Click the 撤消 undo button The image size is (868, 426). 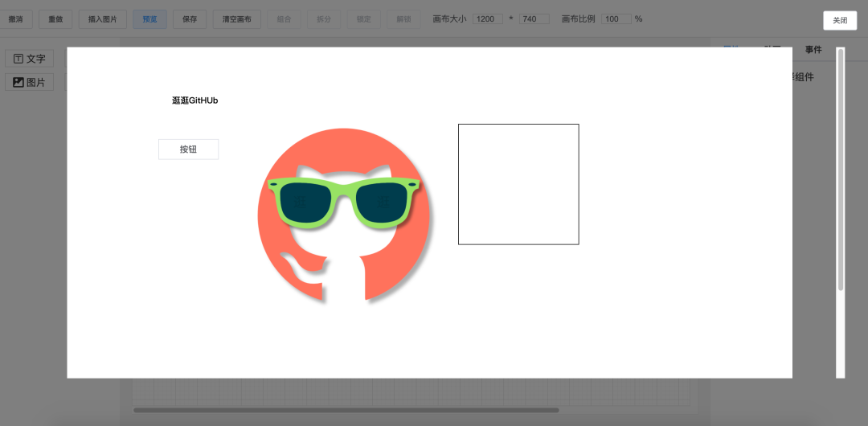coord(15,18)
